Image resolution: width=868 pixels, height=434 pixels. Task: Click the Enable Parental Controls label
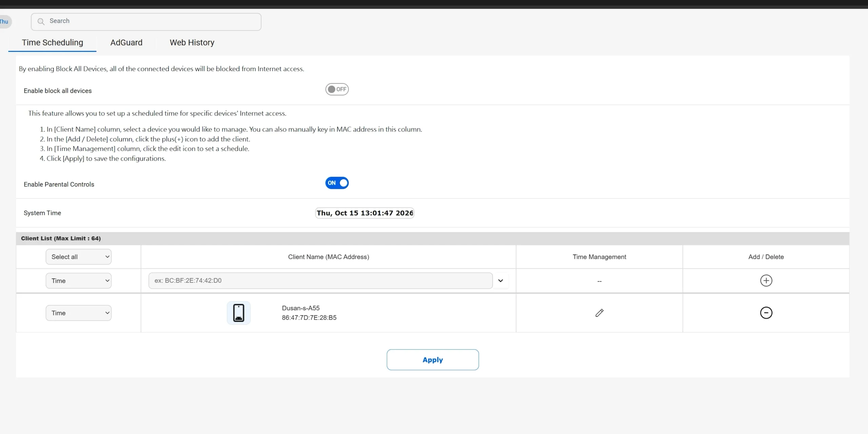(59, 184)
